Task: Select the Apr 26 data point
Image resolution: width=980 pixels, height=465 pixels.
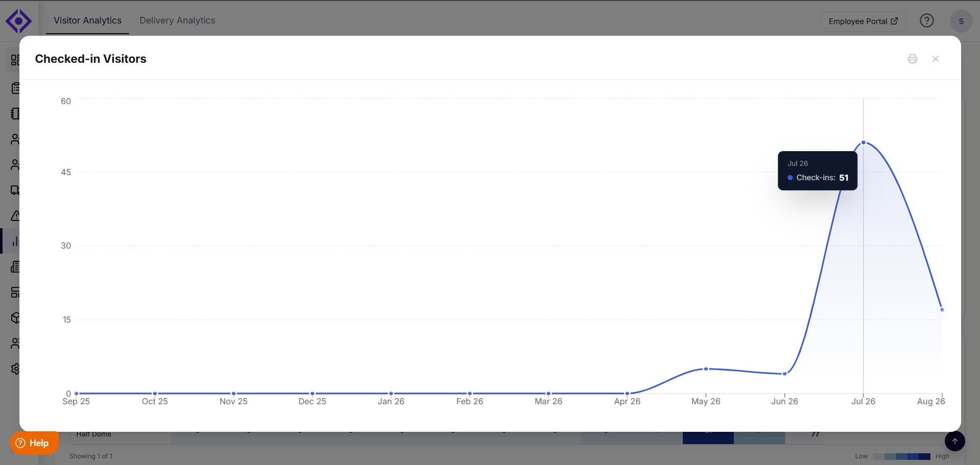Action: (x=627, y=394)
